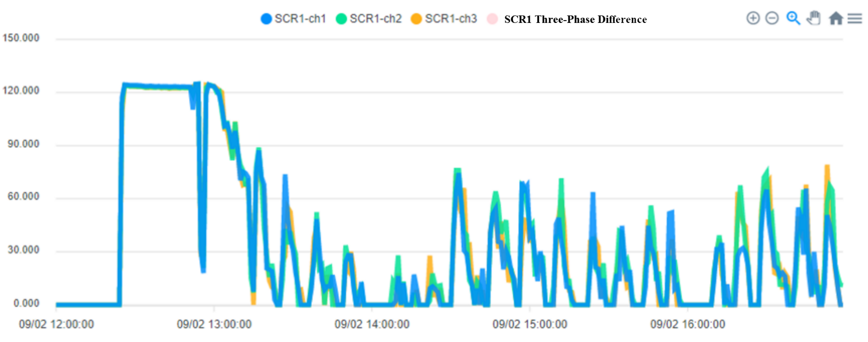Viewport: 868px width, 342px height.
Task: Activate the hand panning tool
Action: [814, 18]
